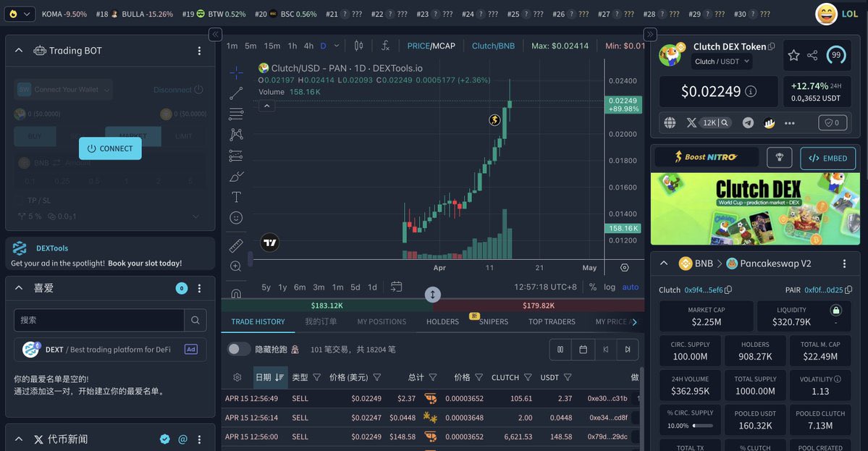Open the token website globe icon
The image size is (868, 451).
(x=670, y=123)
